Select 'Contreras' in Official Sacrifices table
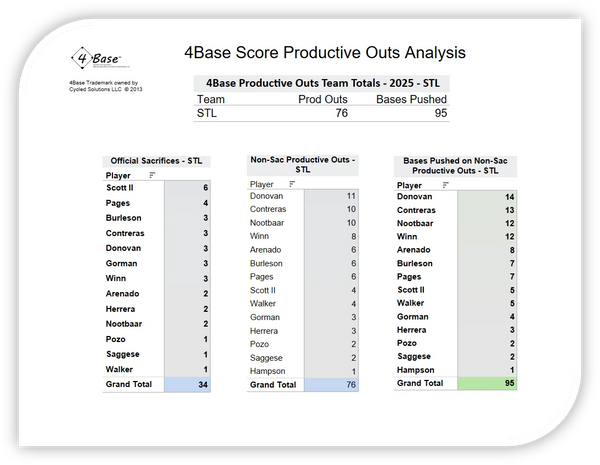Image resolution: width=600 pixels, height=465 pixels. (125, 233)
